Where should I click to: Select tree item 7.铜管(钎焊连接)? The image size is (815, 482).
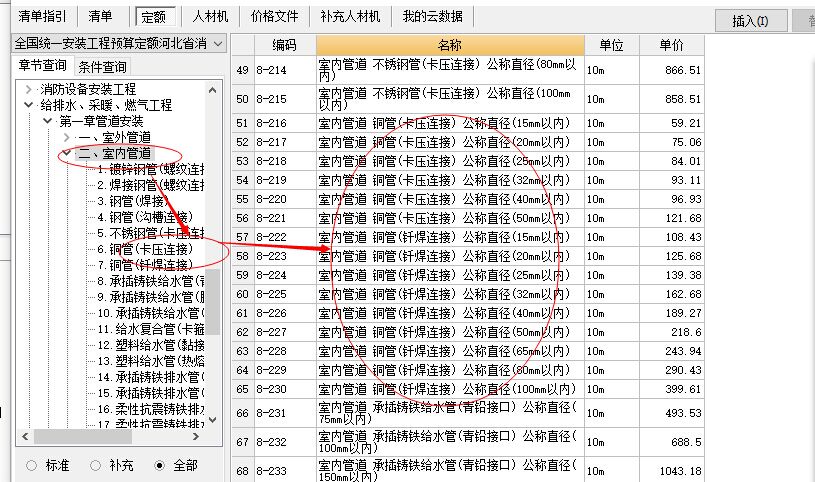[145, 265]
